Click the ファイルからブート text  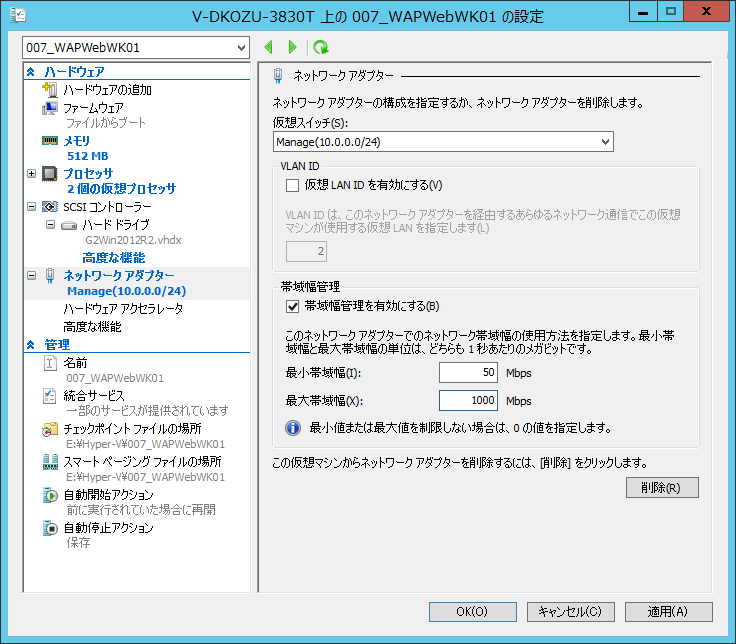(x=106, y=123)
